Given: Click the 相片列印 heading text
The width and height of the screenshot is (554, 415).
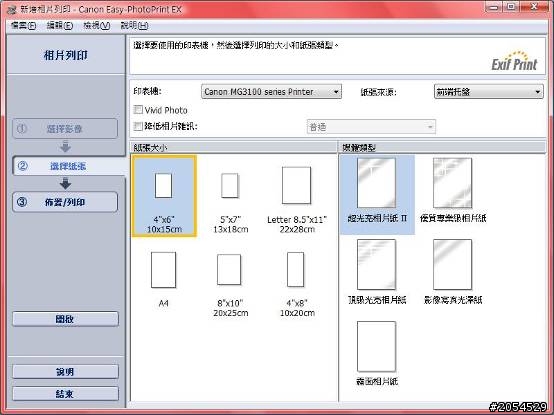Looking at the screenshot, I should [x=65, y=55].
